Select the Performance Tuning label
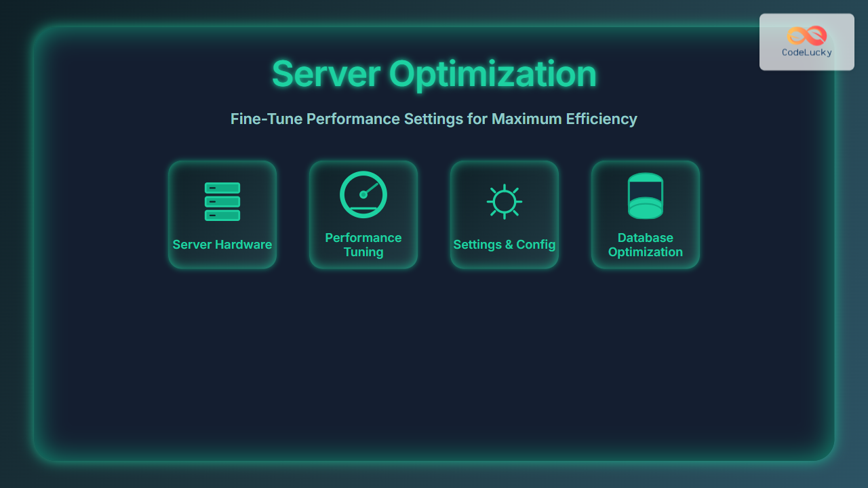The height and width of the screenshot is (488, 868). click(x=363, y=245)
